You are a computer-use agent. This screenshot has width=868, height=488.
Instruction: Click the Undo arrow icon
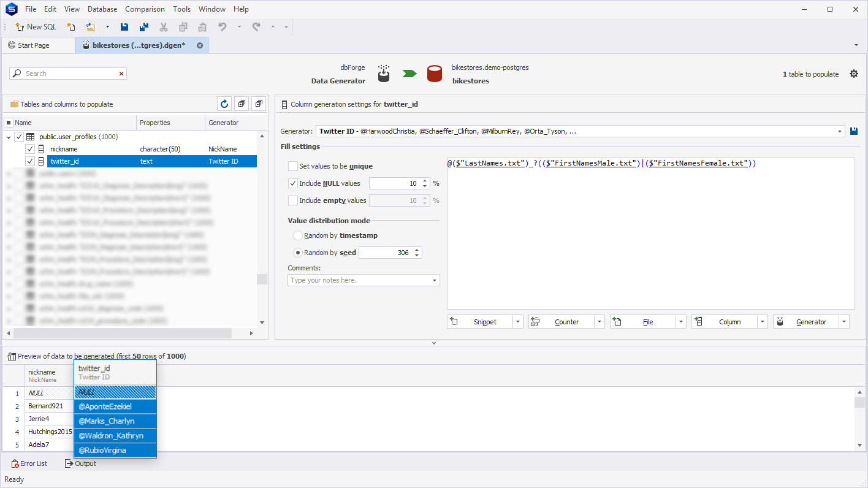pos(223,27)
